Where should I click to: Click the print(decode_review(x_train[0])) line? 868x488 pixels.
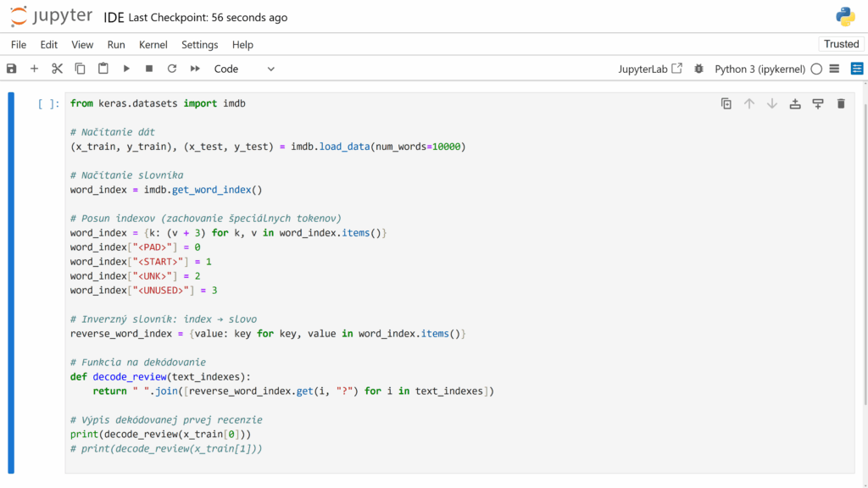(160, 435)
